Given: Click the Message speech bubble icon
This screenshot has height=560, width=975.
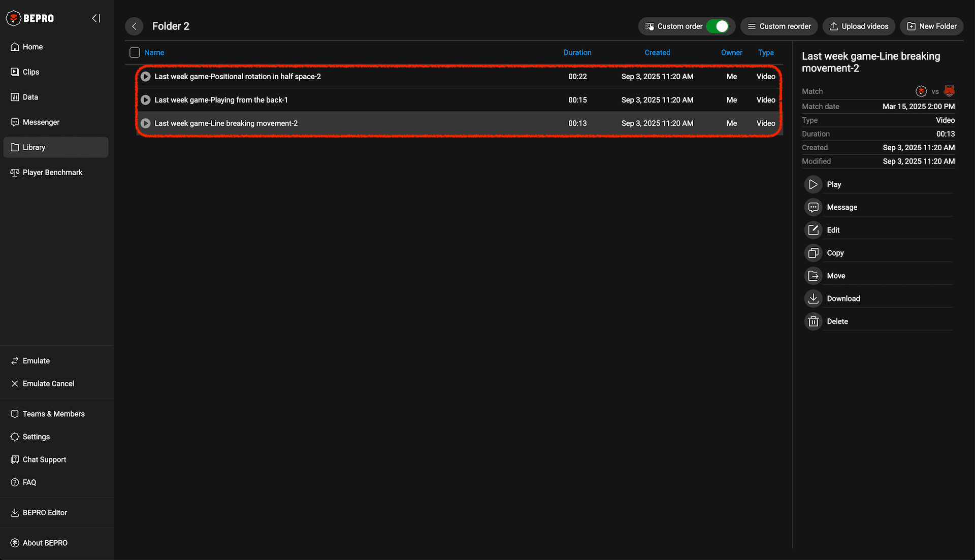Looking at the screenshot, I should coord(813,207).
